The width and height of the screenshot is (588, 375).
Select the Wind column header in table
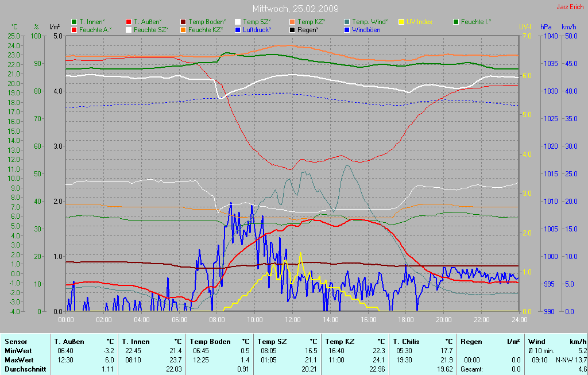pos(536,342)
